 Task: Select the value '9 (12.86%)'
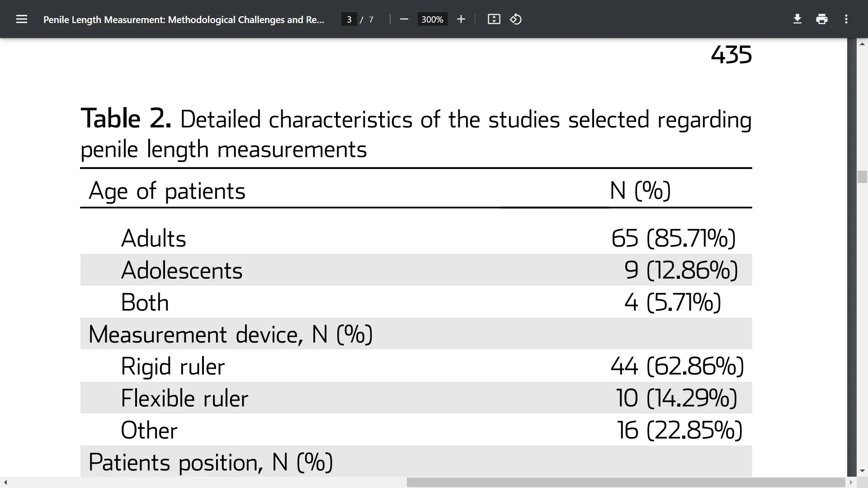pyautogui.click(x=681, y=270)
